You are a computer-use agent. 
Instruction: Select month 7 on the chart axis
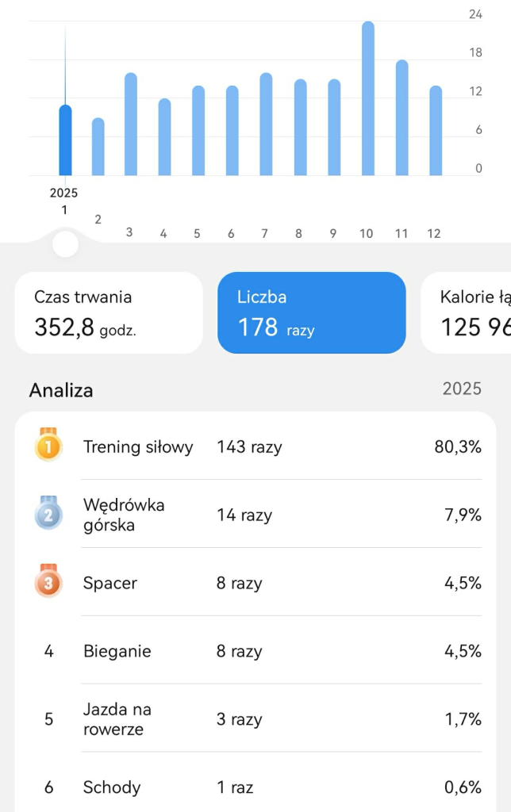pyautogui.click(x=265, y=234)
